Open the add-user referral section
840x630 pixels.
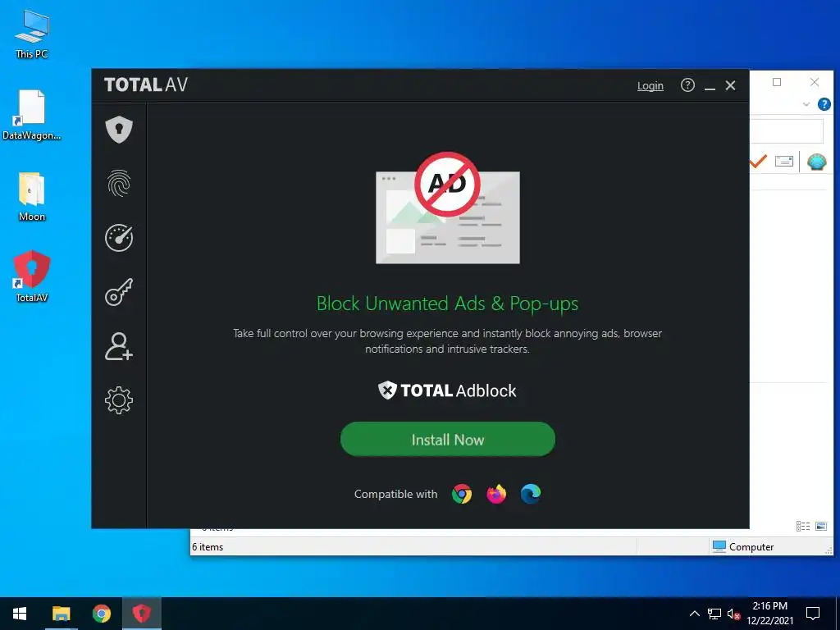pyautogui.click(x=119, y=346)
